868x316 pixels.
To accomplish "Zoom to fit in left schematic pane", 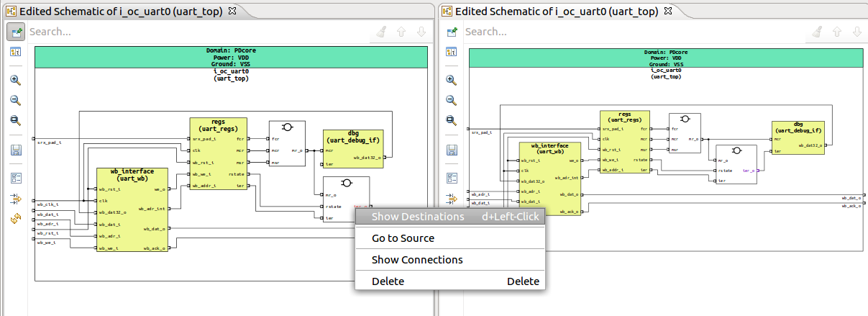I will pos(15,121).
